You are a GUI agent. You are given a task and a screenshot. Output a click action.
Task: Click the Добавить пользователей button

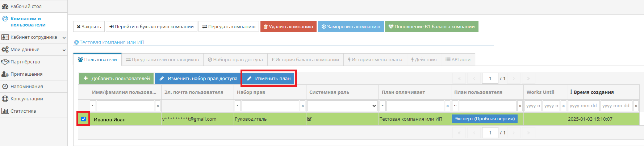(116, 78)
